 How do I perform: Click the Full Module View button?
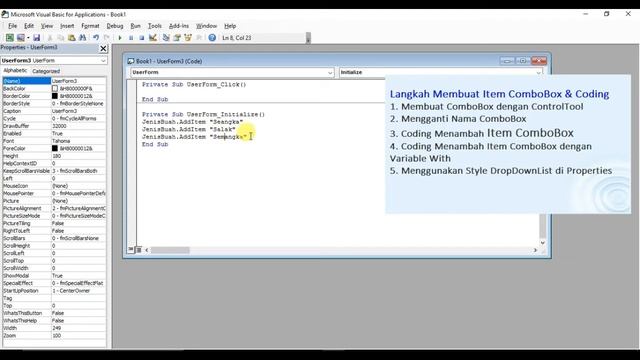point(139,250)
